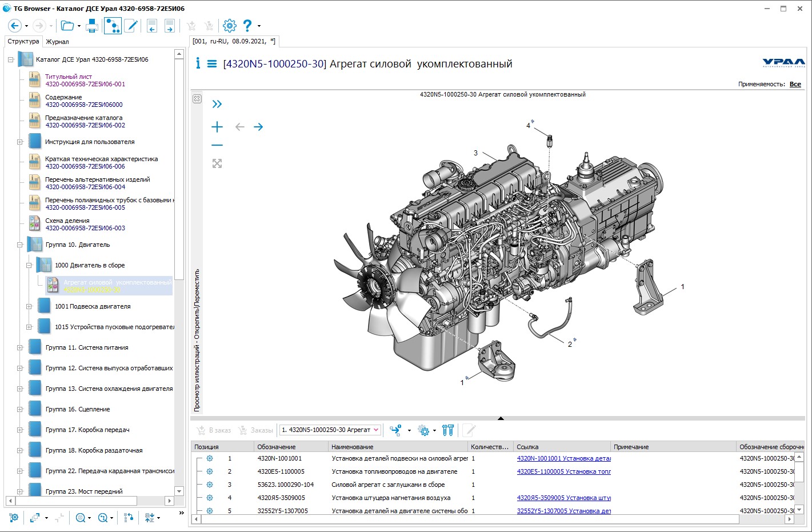812x532 pixels.
Task: Expand Инструкция для пользователя node
Action: pyautogui.click(x=19, y=142)
